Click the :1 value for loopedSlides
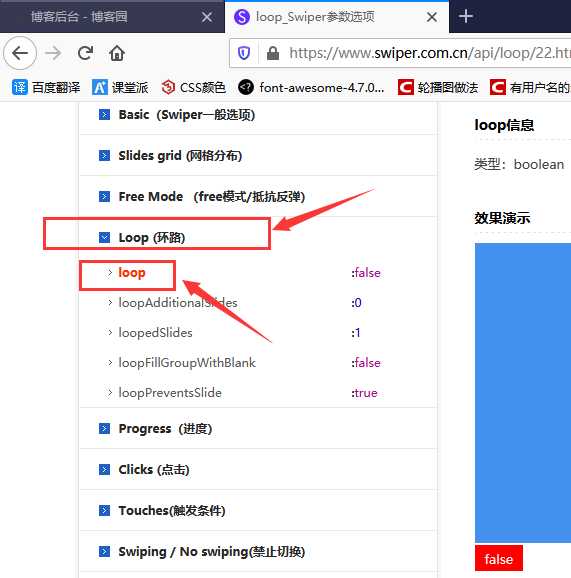571x578 pixels. [355, 332]
